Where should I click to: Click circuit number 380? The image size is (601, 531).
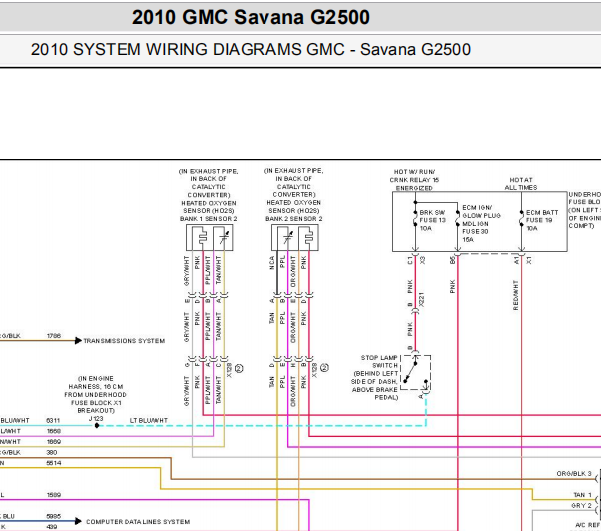point(52,452)
